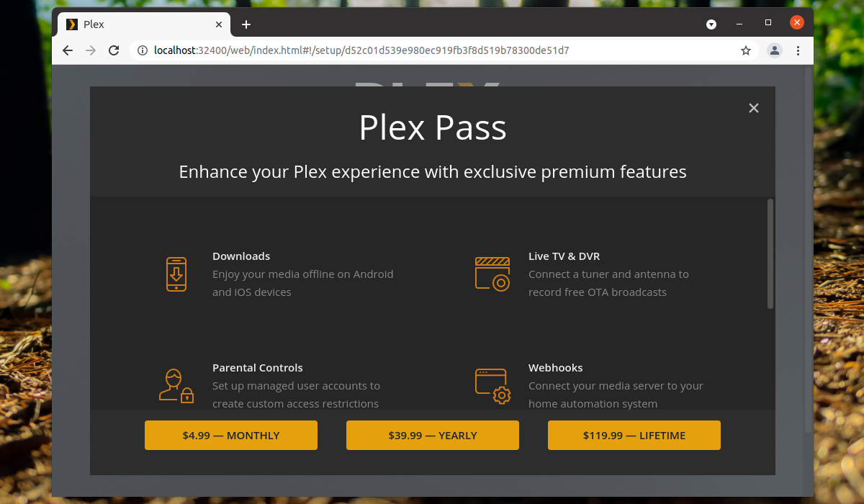Open Chrome's three-dot menu
This screenshot has width=864, height=504.
click(x=798, y=50)
